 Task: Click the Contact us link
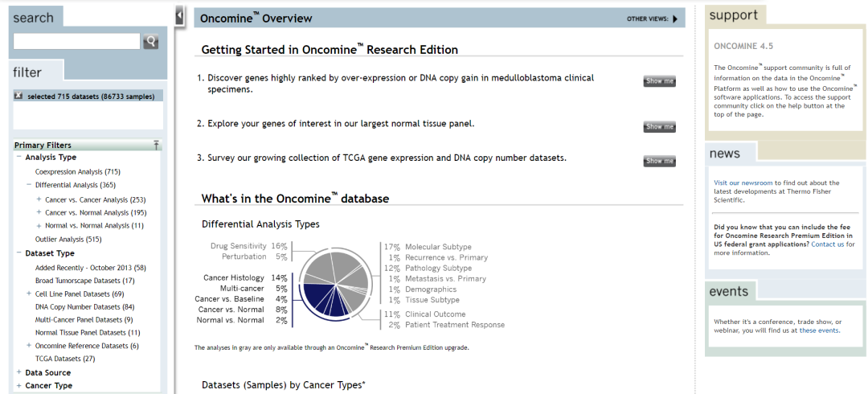coord(828,244)
